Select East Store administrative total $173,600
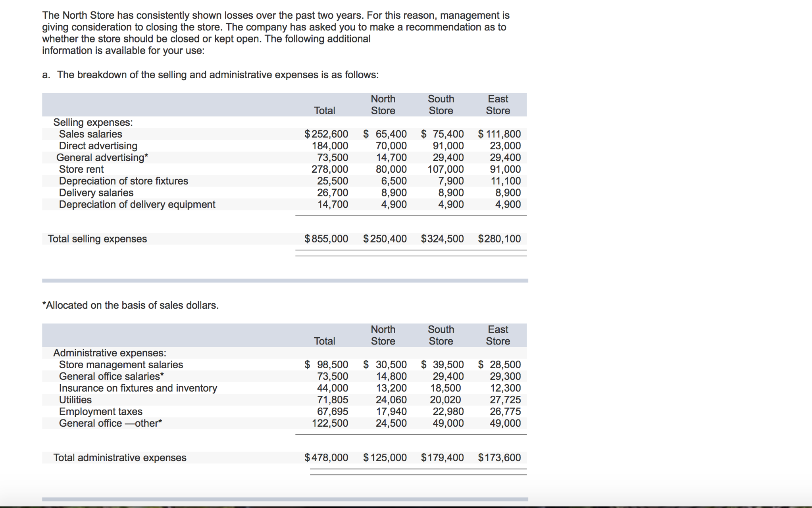 tap(499, 458)
